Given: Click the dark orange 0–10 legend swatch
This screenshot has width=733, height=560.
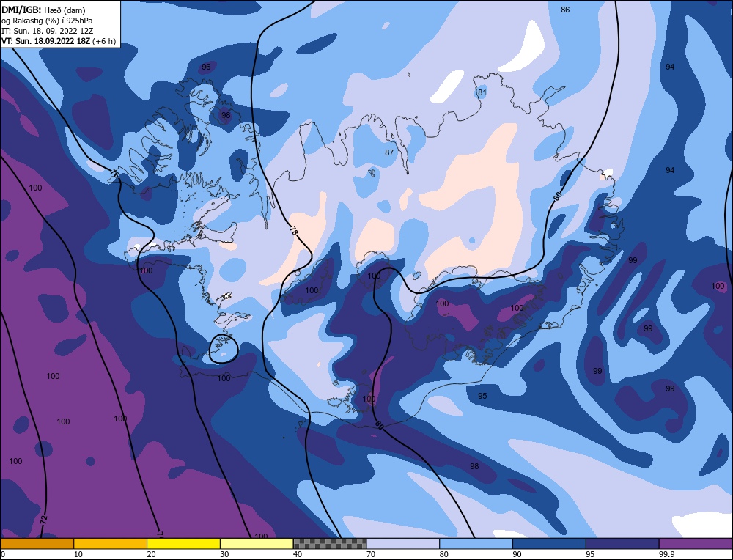Looking at the screenshot, I should coord(37,544).
